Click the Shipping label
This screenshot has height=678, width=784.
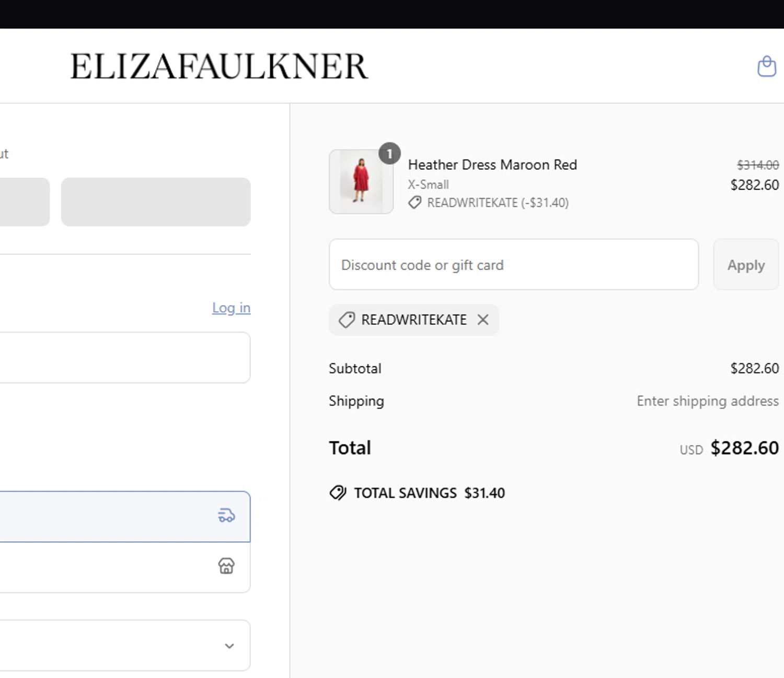click(x=356, y=401)
